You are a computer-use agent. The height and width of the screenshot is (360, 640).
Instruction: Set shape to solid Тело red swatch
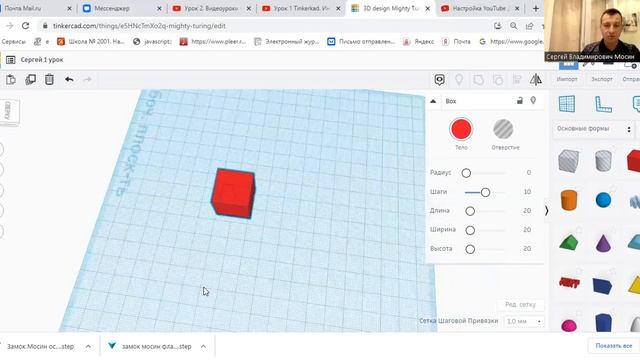click(x=461, y=129)
